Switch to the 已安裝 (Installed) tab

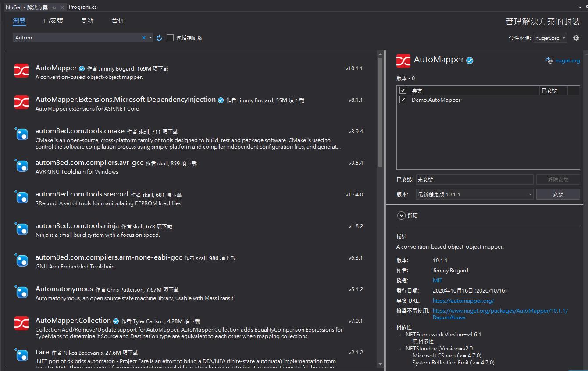click(53, 21)
